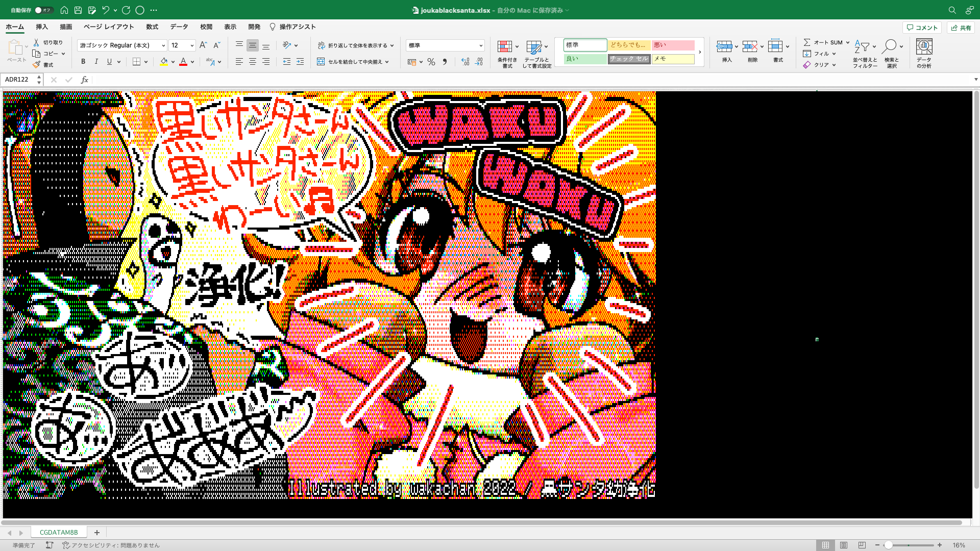
Task: Apply comma style
Action: 445,62
